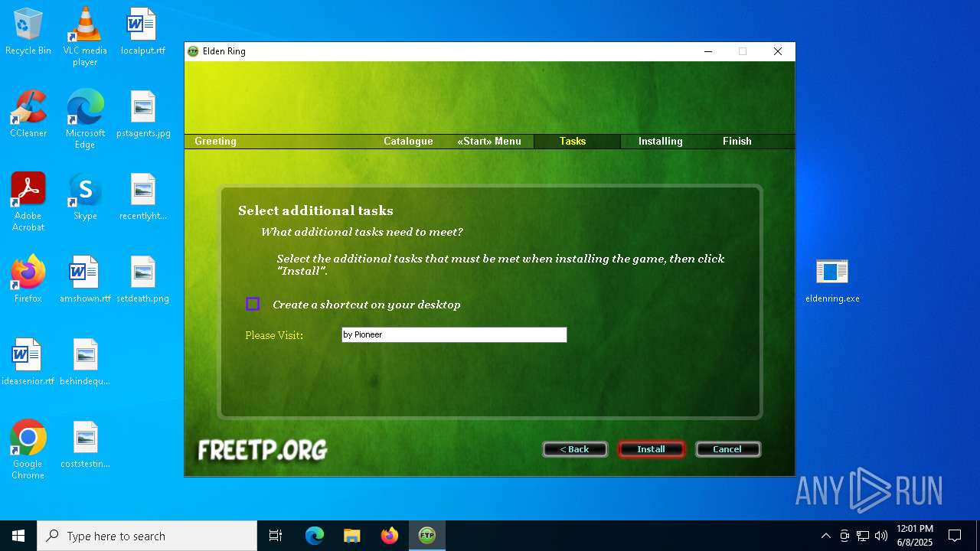Select the ideasenior.rtf document

pos(28,362)
